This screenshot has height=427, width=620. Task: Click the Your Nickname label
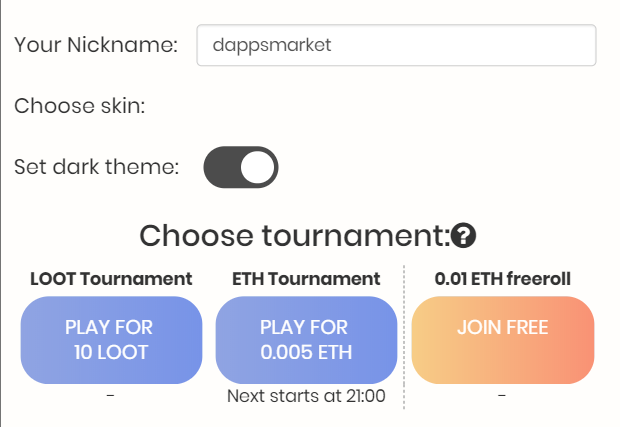96,45
